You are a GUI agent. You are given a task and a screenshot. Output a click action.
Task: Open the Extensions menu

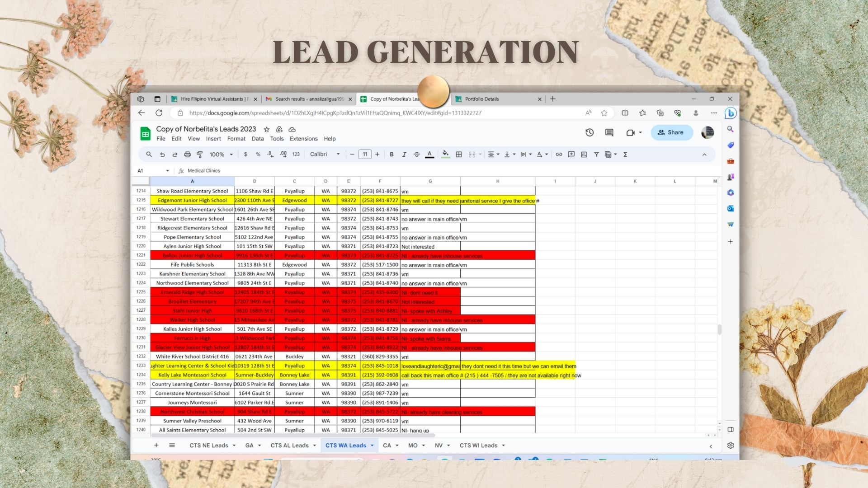click(303, 139)
